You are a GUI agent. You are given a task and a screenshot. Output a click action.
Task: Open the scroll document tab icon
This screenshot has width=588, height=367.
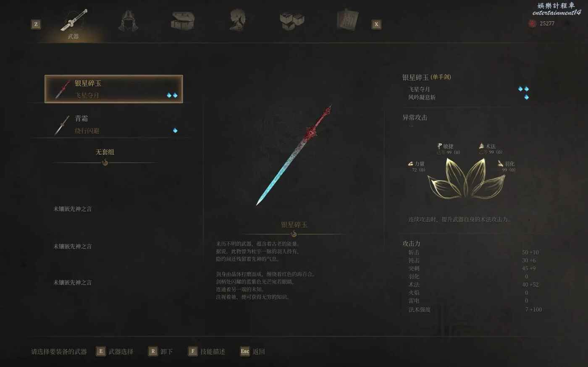[x=347, y=20]
